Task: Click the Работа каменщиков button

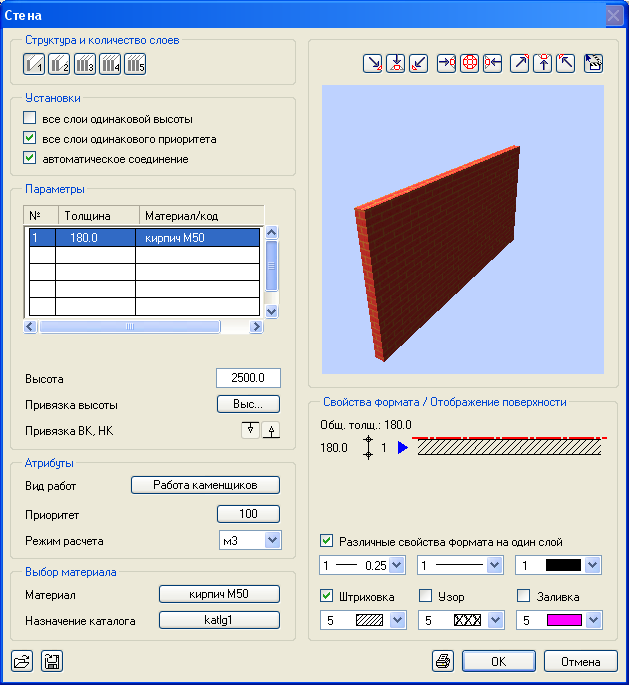Action: tap(205, 485)
